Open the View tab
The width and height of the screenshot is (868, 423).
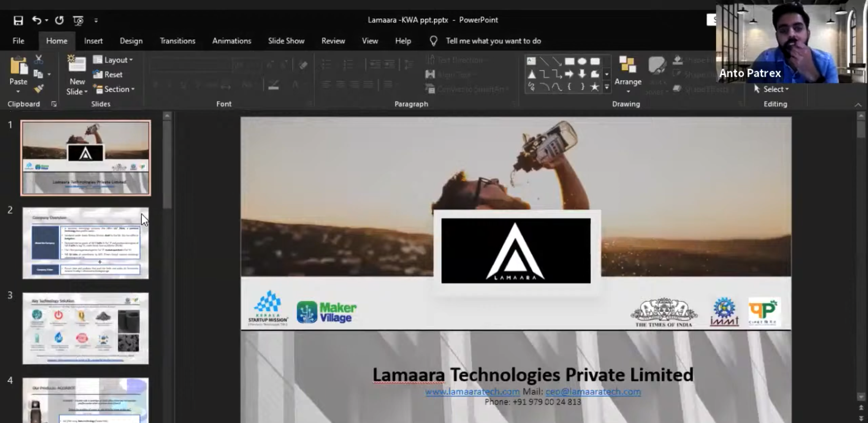click(370, 41)
